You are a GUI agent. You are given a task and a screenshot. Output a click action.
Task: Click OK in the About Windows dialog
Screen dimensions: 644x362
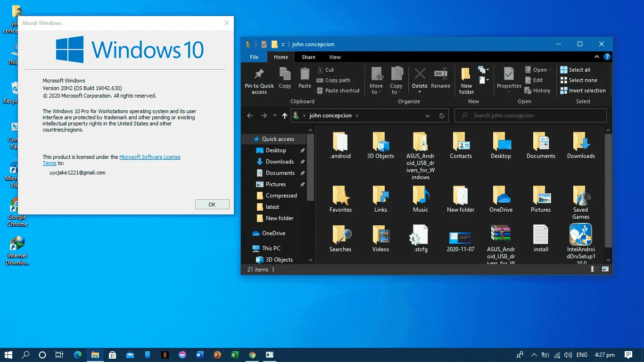click(212, 204)
